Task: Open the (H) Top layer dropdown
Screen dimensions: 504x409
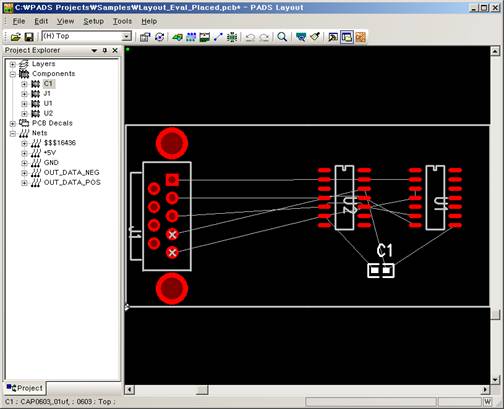Action: (126, 36)
